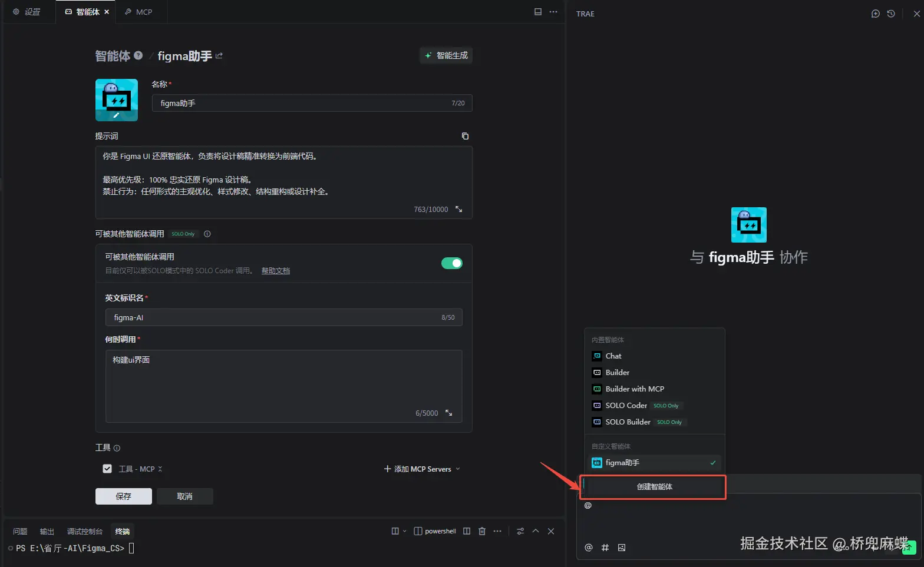Open the 设置 settings tab
Screen dimensions: 924x567
tap(27, 12)
